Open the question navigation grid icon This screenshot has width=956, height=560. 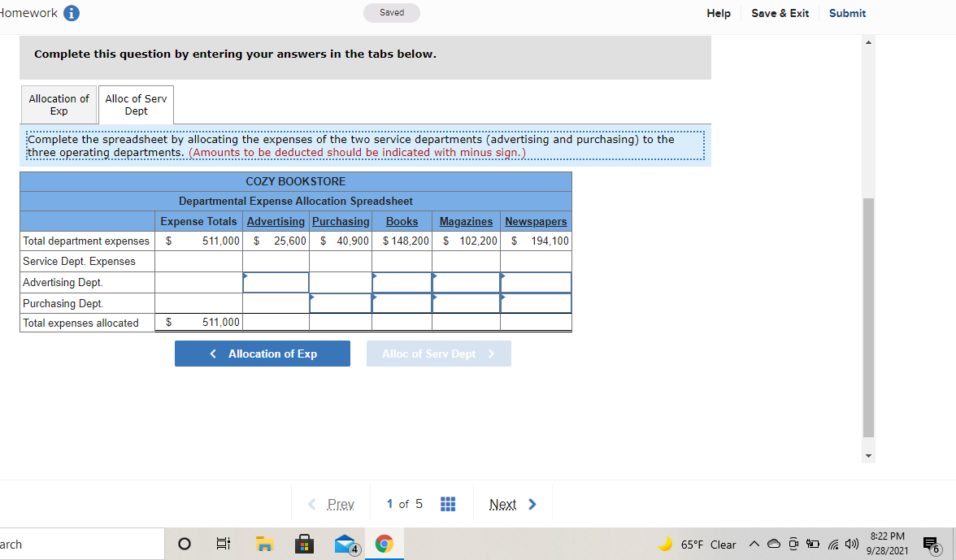tap(447, 504)
